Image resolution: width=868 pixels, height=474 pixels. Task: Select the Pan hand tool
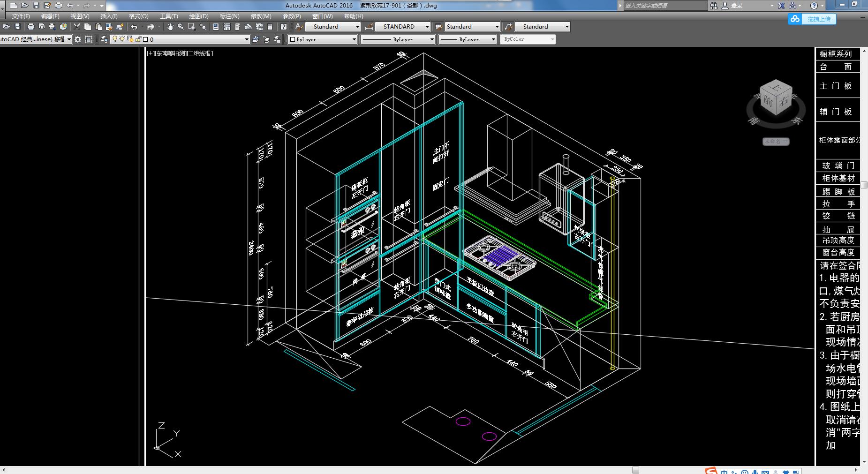point(170,27)
